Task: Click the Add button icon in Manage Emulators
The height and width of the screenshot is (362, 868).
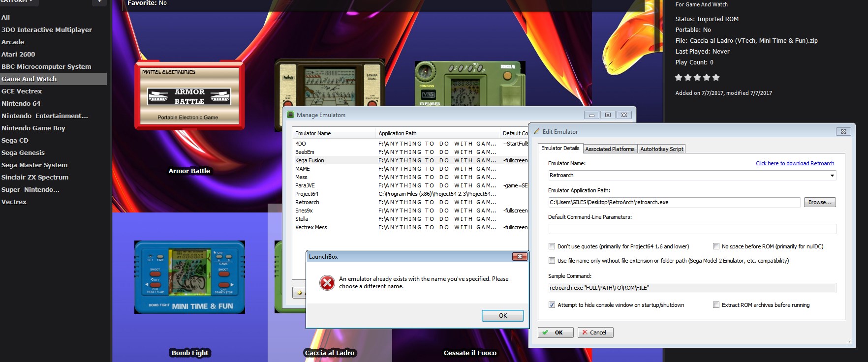Action: click(299, 293)
